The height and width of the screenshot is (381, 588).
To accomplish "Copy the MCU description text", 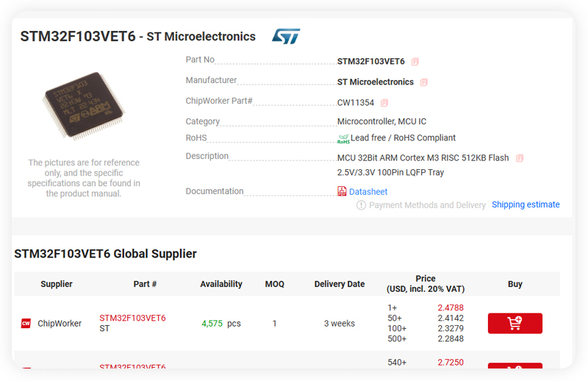I will click(x=520, y=158).
